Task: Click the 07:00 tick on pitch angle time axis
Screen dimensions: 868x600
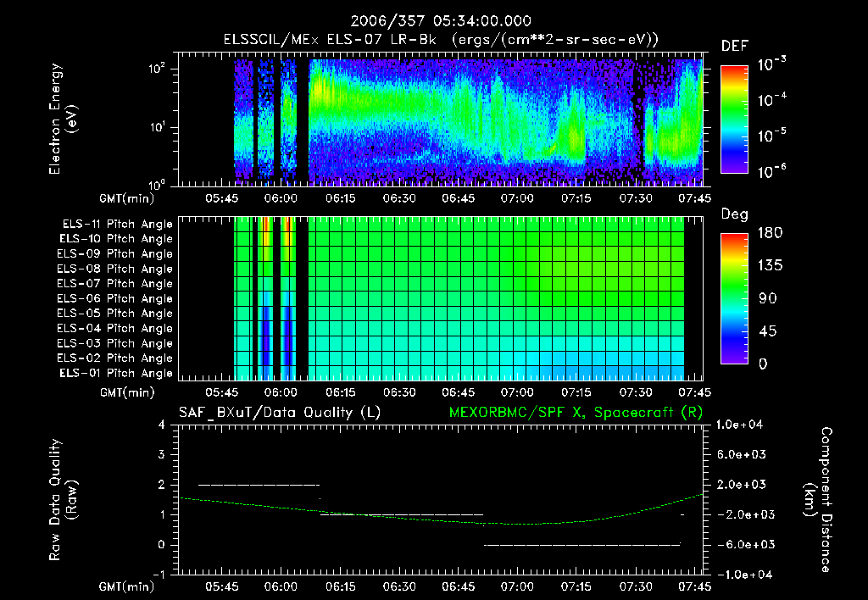Action: 517,392
